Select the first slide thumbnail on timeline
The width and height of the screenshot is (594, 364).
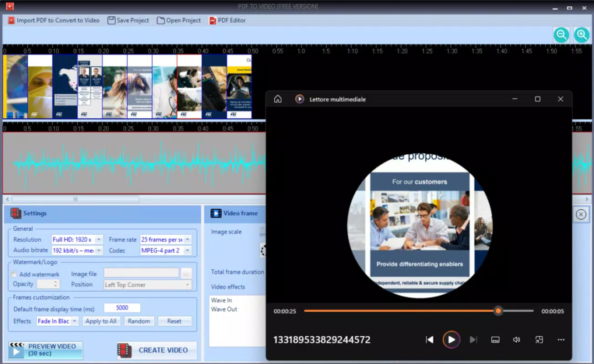[15, 86]
